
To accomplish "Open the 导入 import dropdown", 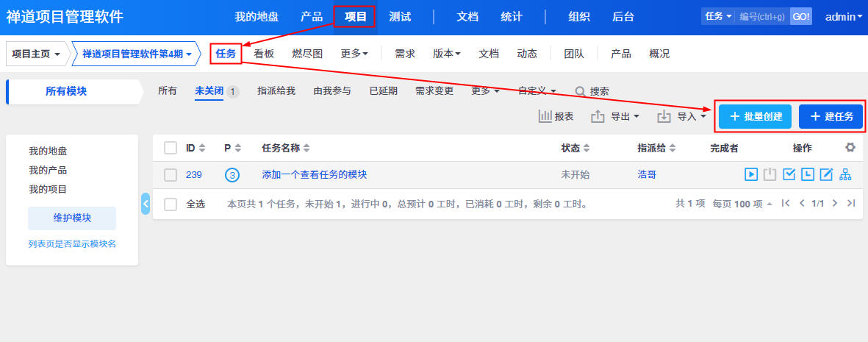I will pyautogui.click(x=681, y=116).
